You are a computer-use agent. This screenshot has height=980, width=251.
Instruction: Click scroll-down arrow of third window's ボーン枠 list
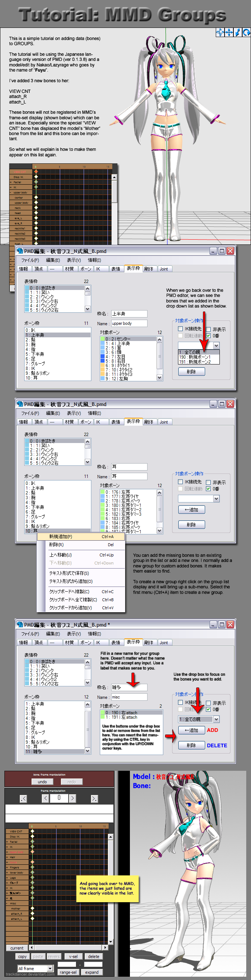point(88,751)
